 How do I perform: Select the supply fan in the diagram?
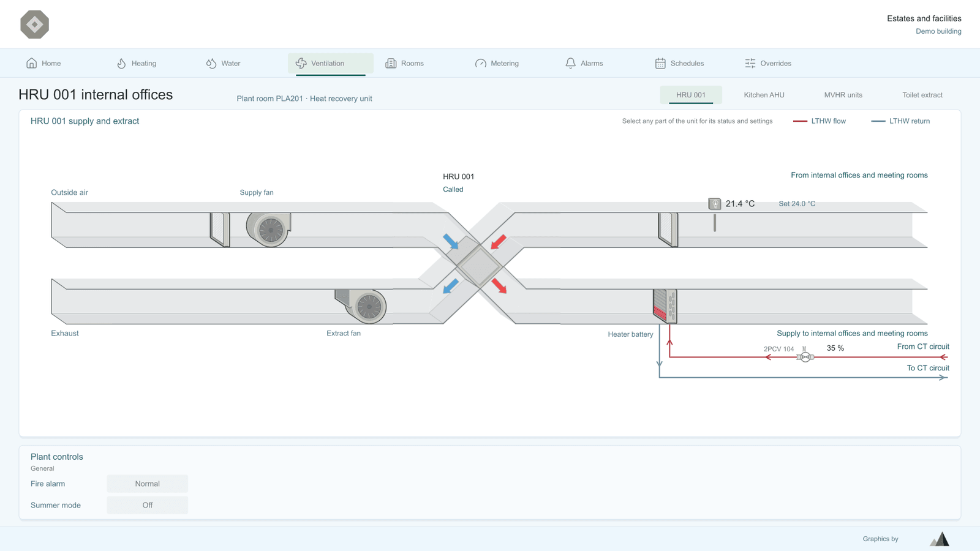(268, 230)
